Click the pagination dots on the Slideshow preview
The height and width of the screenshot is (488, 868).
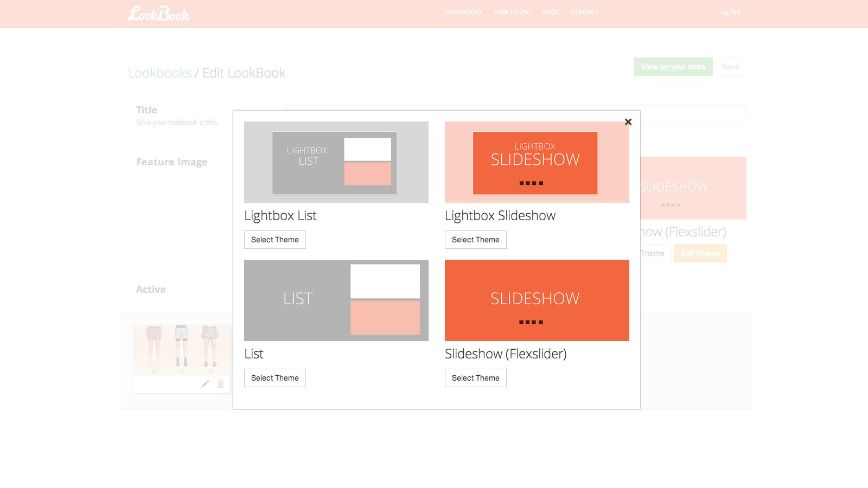pos(531,322)
